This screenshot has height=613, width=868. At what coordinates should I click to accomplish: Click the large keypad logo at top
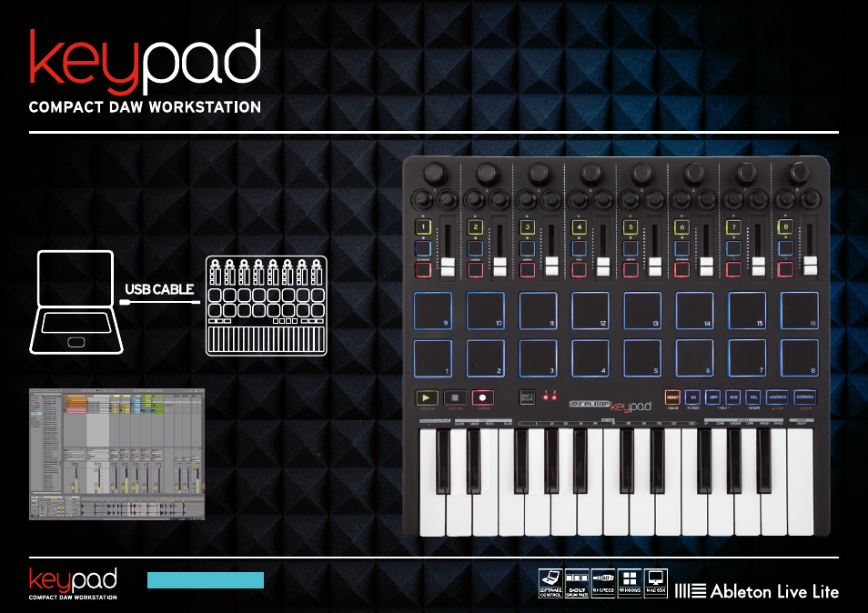(145, 61)
